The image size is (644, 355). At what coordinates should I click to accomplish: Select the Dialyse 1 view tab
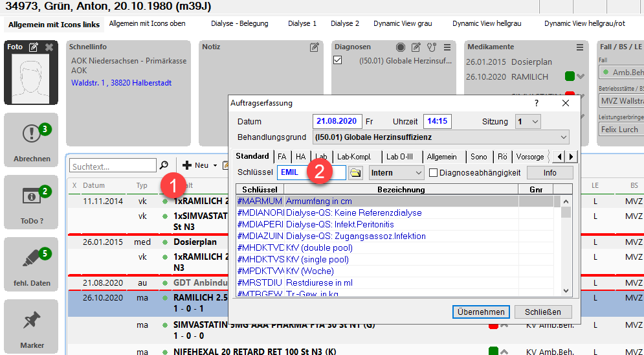pyautogui.click(x=302, y=24)
